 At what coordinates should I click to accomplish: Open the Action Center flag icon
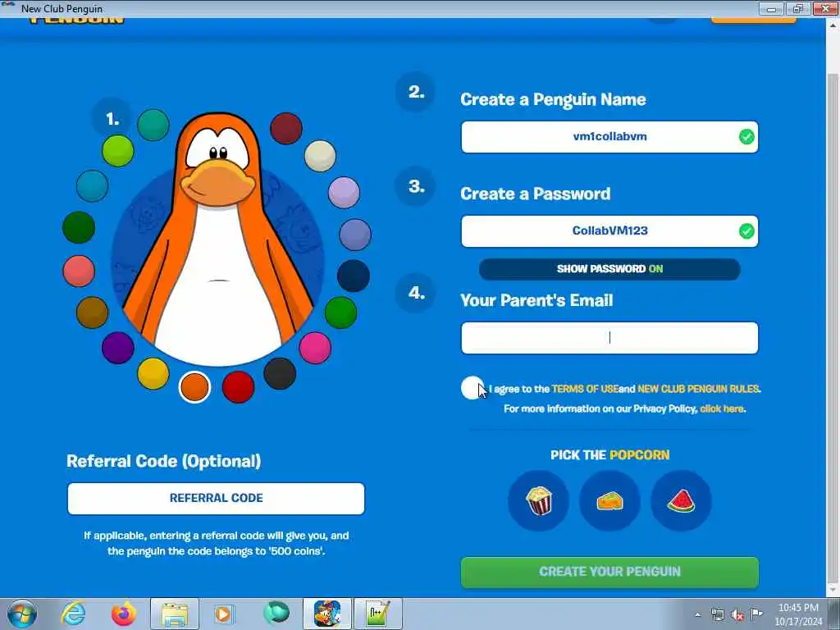coord(756,614)
